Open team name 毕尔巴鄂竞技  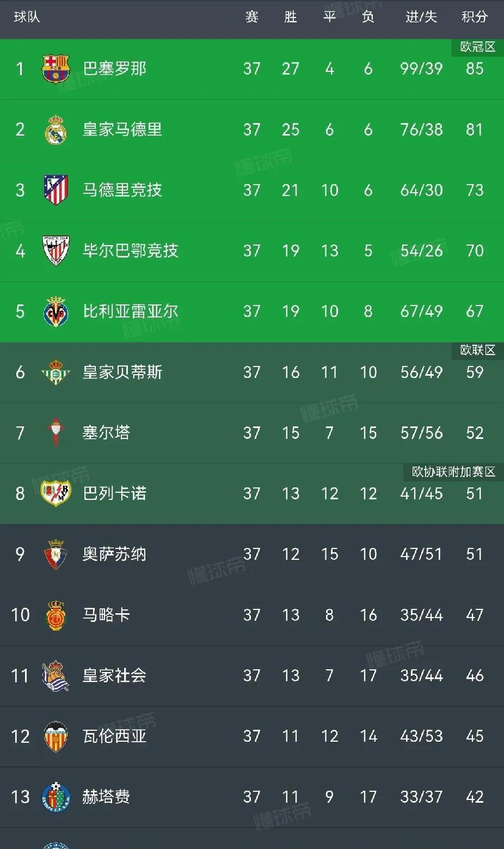coord(131,251)
